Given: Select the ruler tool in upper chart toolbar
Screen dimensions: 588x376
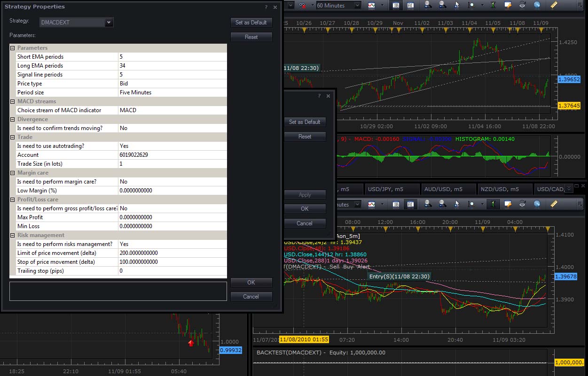Looking at the screenshot, I should tap(553, 6).
